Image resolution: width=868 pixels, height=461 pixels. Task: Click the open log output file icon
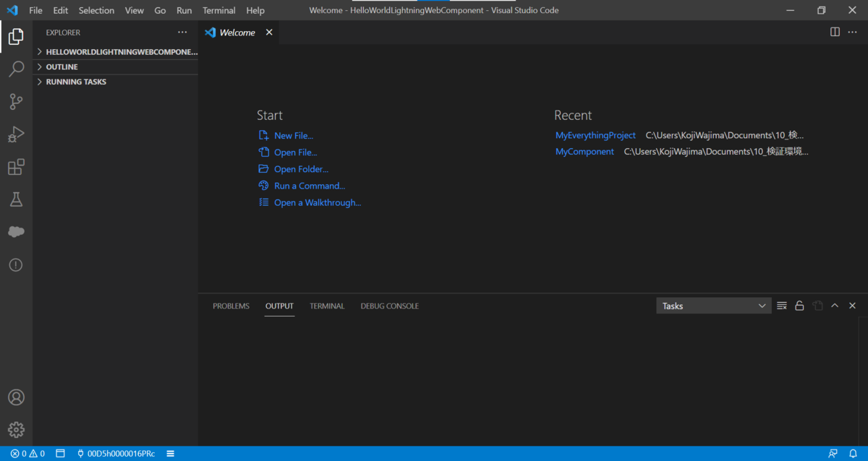pyautogui.click(x=817, y=306)
